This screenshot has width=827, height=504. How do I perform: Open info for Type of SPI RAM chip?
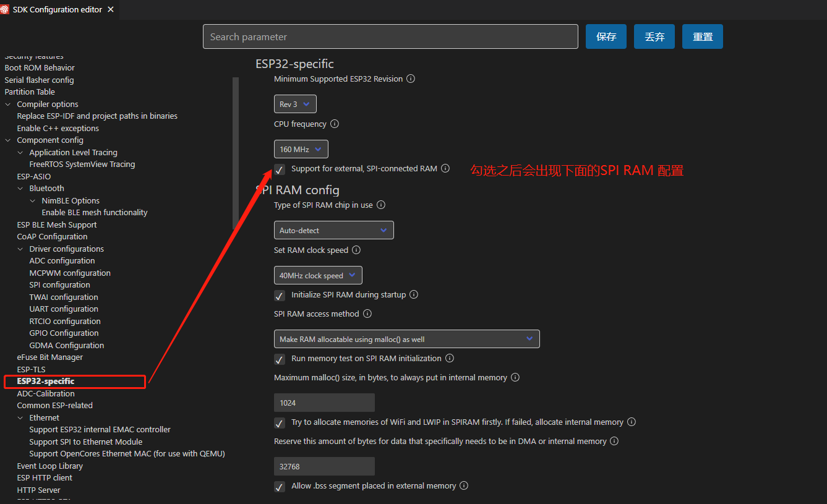[381, 205]
